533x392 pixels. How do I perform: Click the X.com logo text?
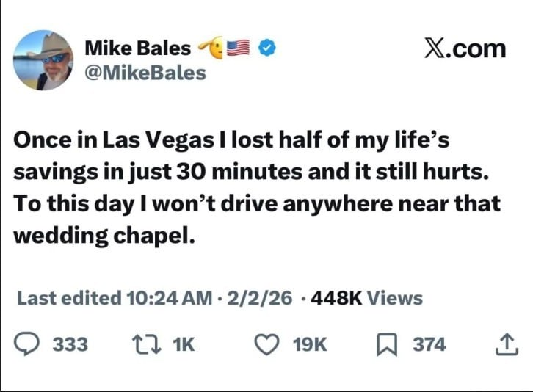point(465,48)
